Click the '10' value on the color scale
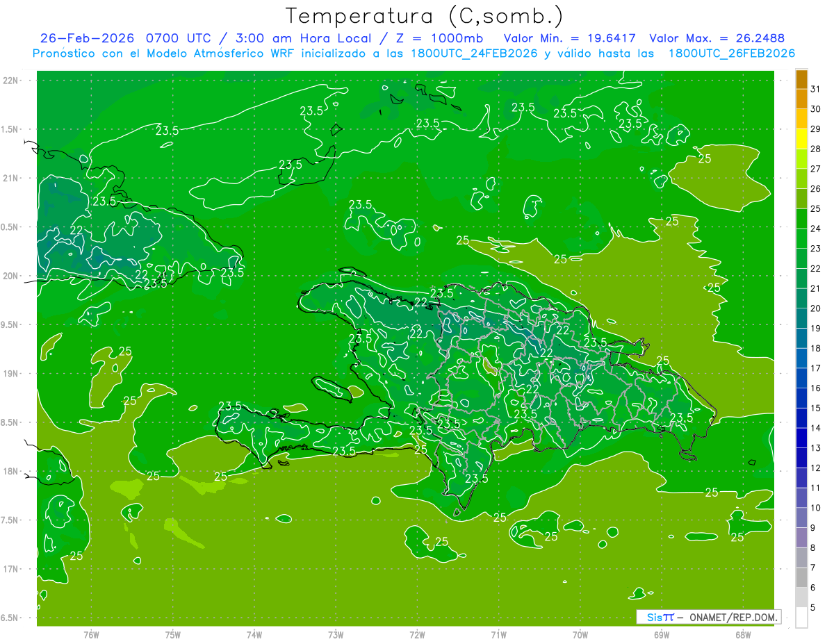834x644 pixels. tap(817, 508)
